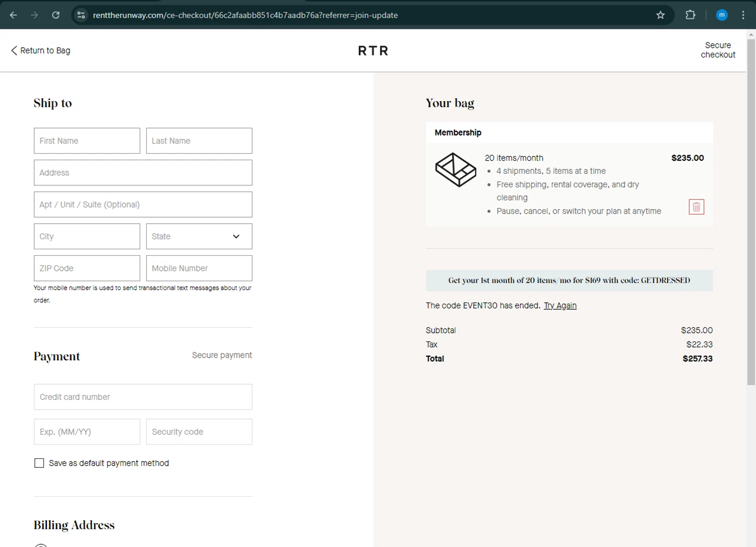Bookmark this page with the star icon
This screenshot has width=756, height=547.
click(660, 15)
